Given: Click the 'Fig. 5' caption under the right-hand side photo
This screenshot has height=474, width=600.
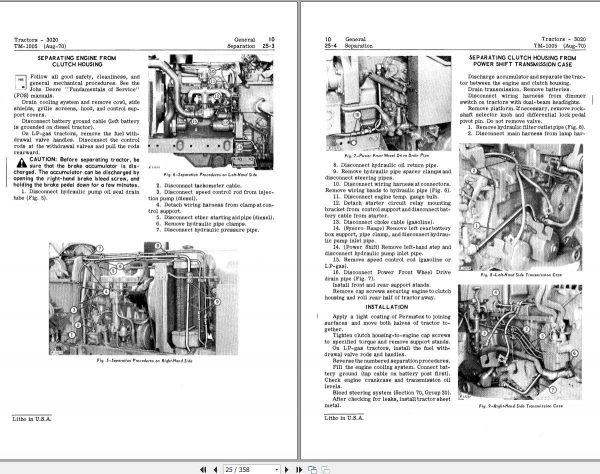Looking at the screenshot, I should click(144, 360).
